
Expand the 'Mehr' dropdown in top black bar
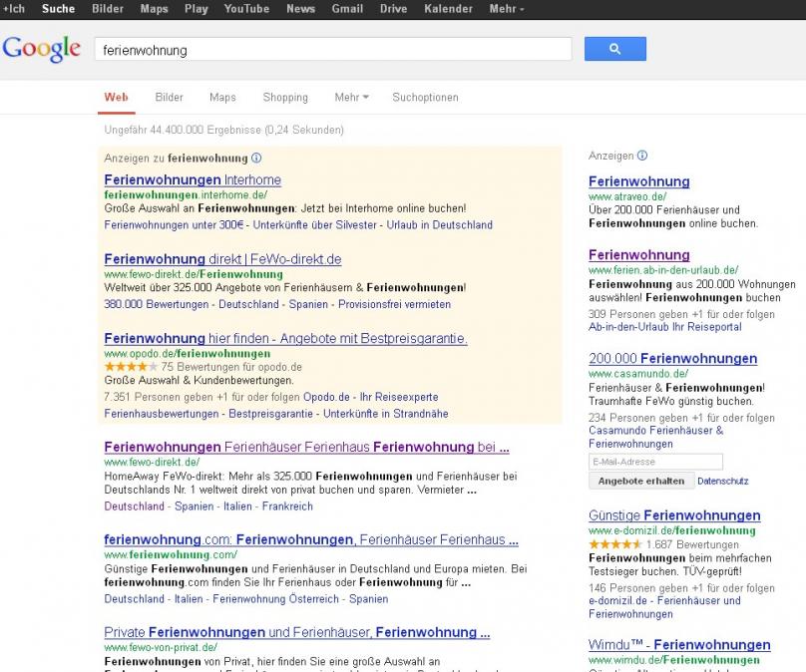507,9
